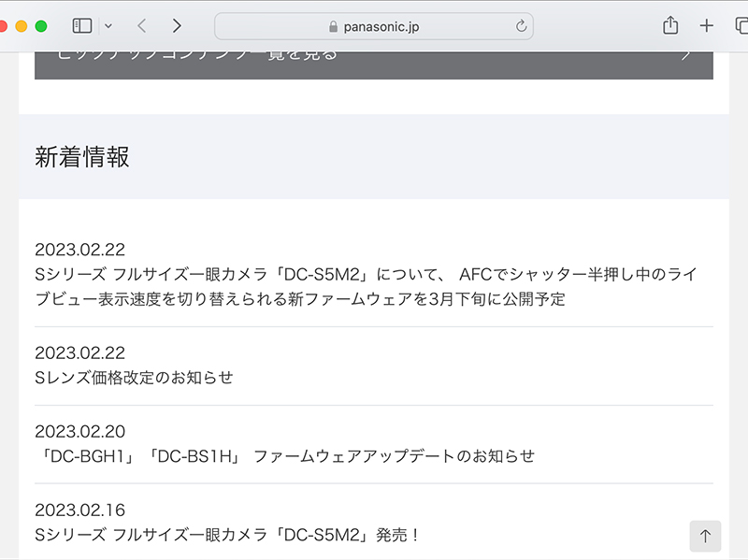Open the Sレンズ価格改定のお知らせ link
Viewport: 748px width, 560px height.
click(134, 378)
